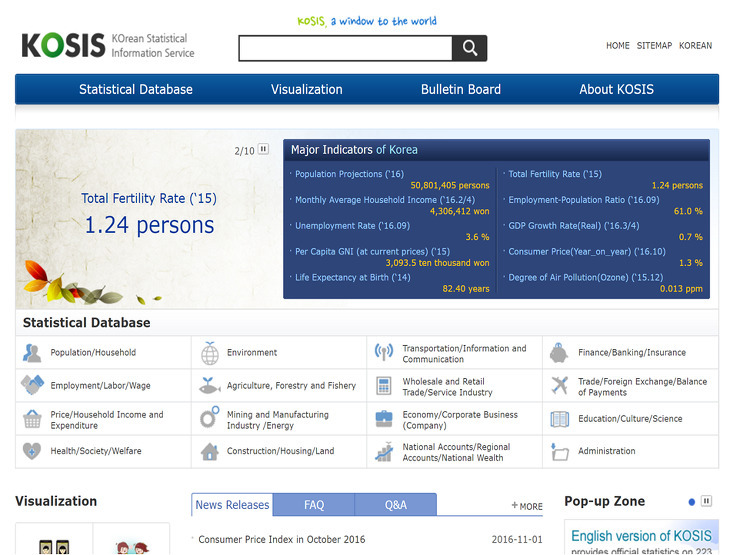Open Total Fertility Rate link in Major Indicators
The width and height of the screenshot is (740, 555).
[x=555, y=174]
